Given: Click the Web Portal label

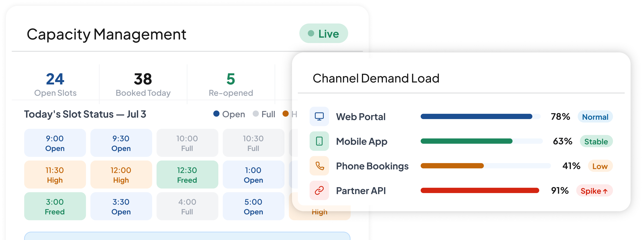Looking at the screenshot, I should [x=361, y=117].
